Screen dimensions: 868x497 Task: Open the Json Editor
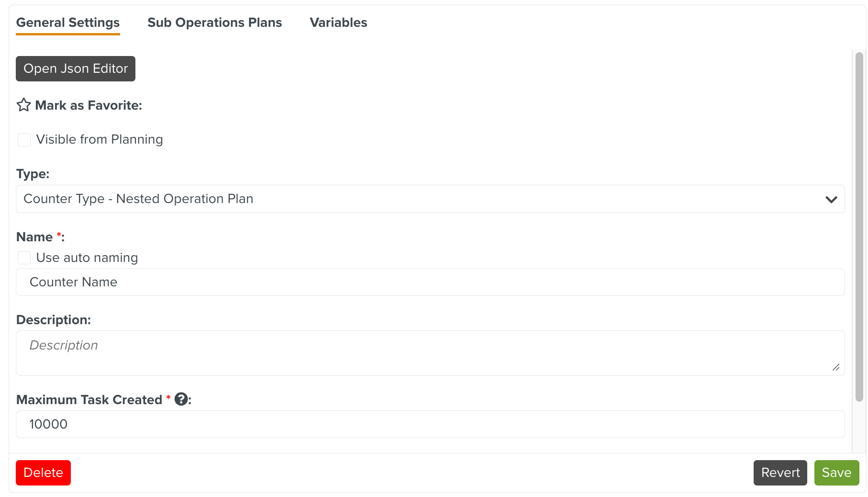pyautogui.click(x=75, y=68)
